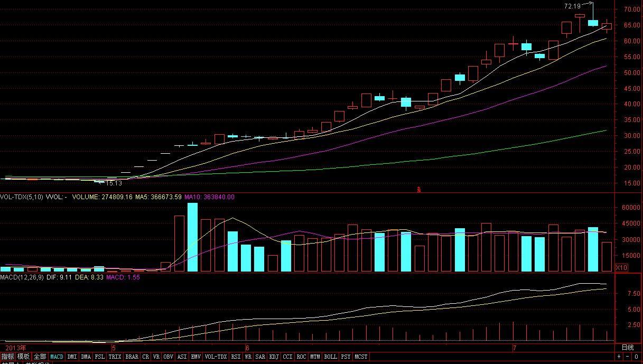Switch to the BRAR indicator
The height and width of the screenshot is (364, 643).
(132, 357)
